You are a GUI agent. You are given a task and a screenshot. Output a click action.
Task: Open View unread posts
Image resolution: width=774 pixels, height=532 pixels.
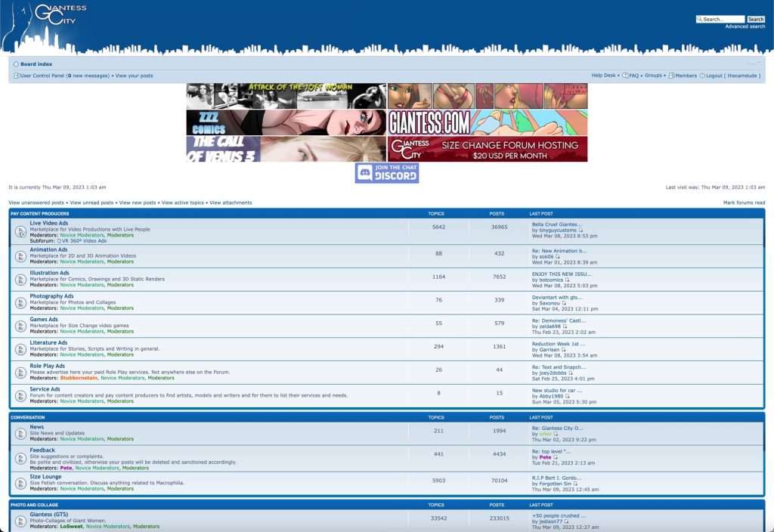coord(91,203)
